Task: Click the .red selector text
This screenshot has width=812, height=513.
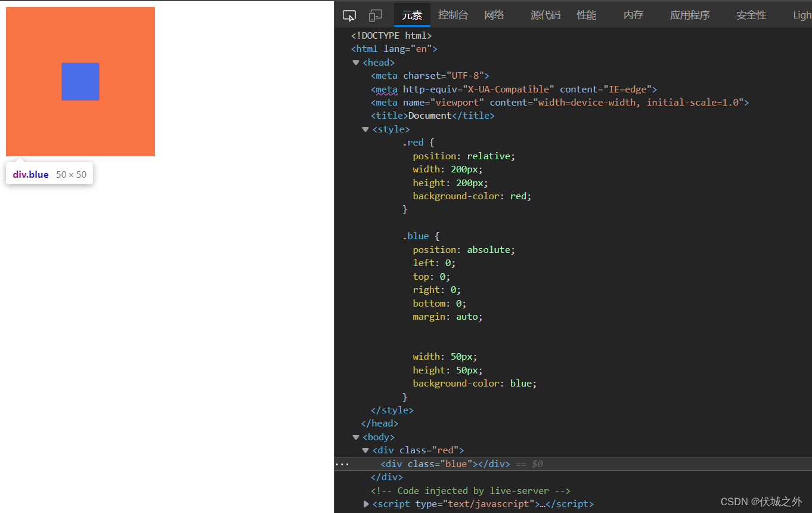Action: [413, 143]
